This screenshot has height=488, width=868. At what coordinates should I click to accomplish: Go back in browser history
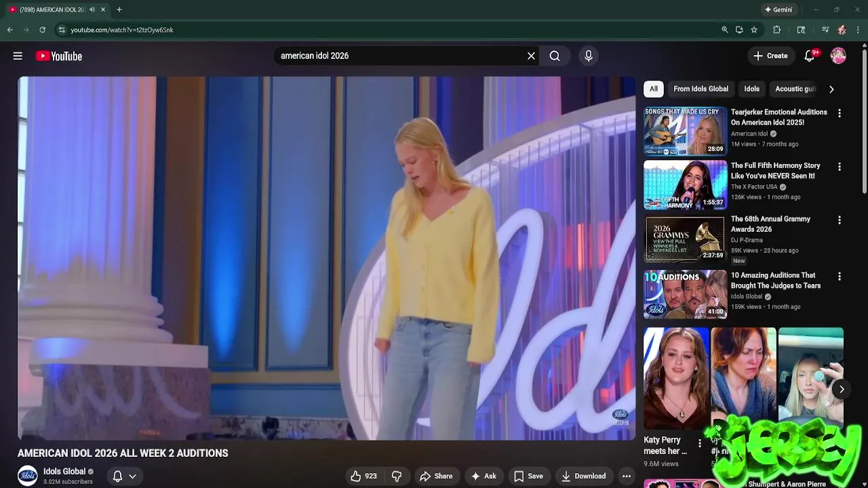9,30
